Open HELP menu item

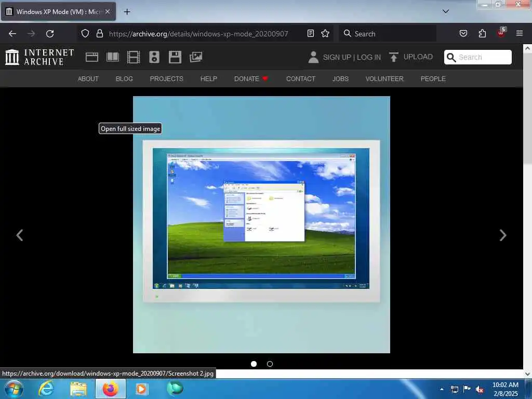[209, 79]
